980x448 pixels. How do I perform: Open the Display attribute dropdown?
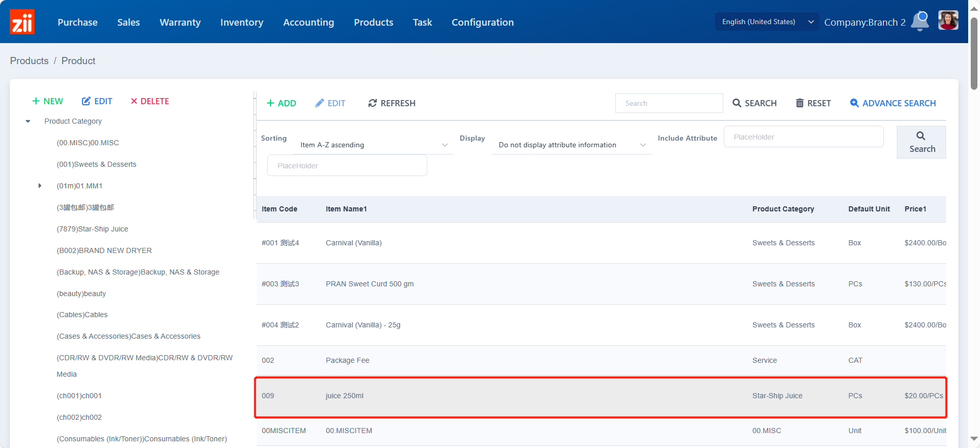(571, 145)
